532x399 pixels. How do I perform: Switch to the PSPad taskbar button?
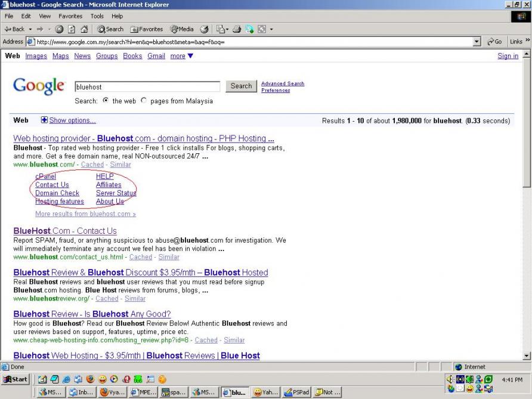coord(296,392)
